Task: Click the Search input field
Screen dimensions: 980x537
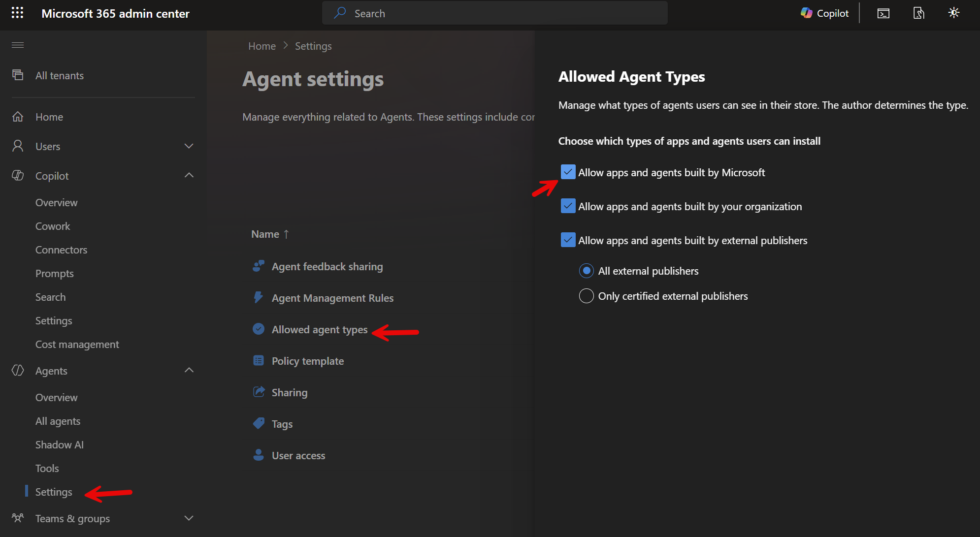Action: (x=495, y=13)
